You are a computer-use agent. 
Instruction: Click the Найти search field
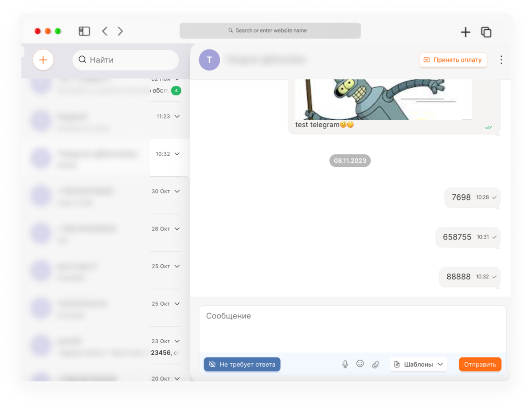click(126, 60)
